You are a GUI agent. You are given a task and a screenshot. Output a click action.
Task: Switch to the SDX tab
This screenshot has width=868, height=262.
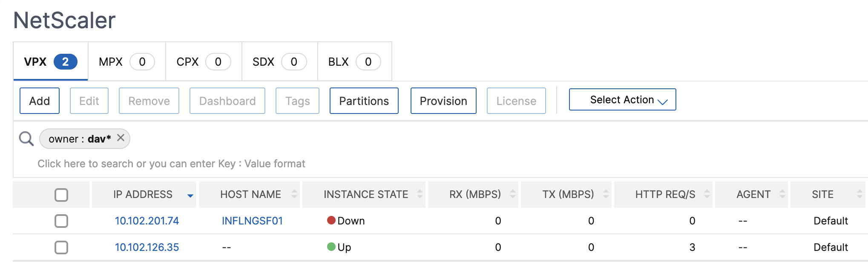tap(279, 62)
